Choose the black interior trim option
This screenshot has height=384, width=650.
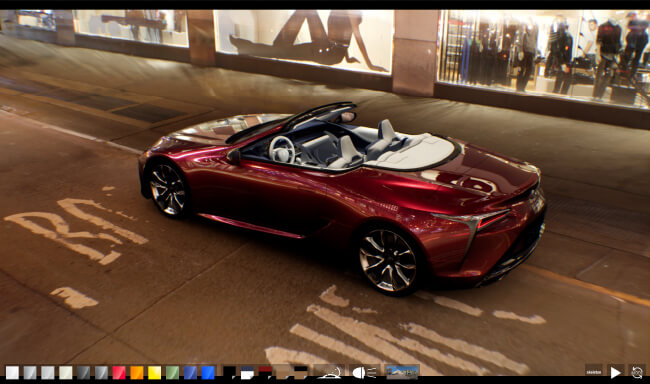click(x=230, y=372)
